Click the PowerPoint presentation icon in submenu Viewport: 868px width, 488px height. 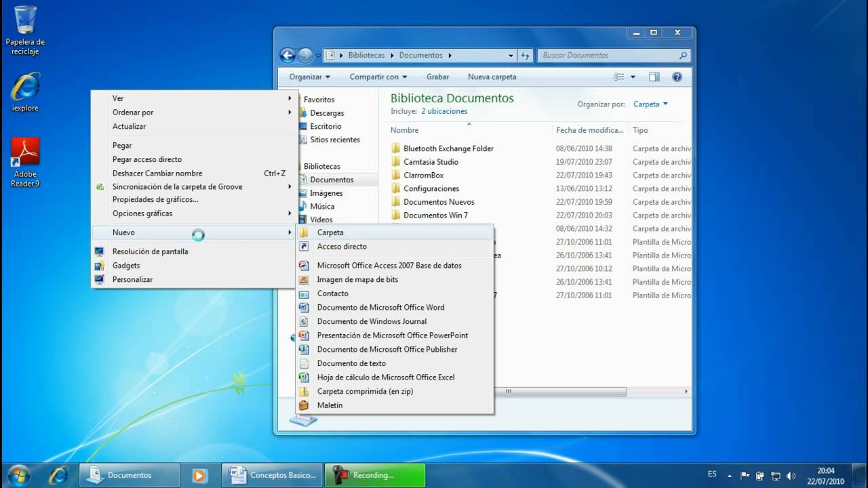(x=304, y=335)
